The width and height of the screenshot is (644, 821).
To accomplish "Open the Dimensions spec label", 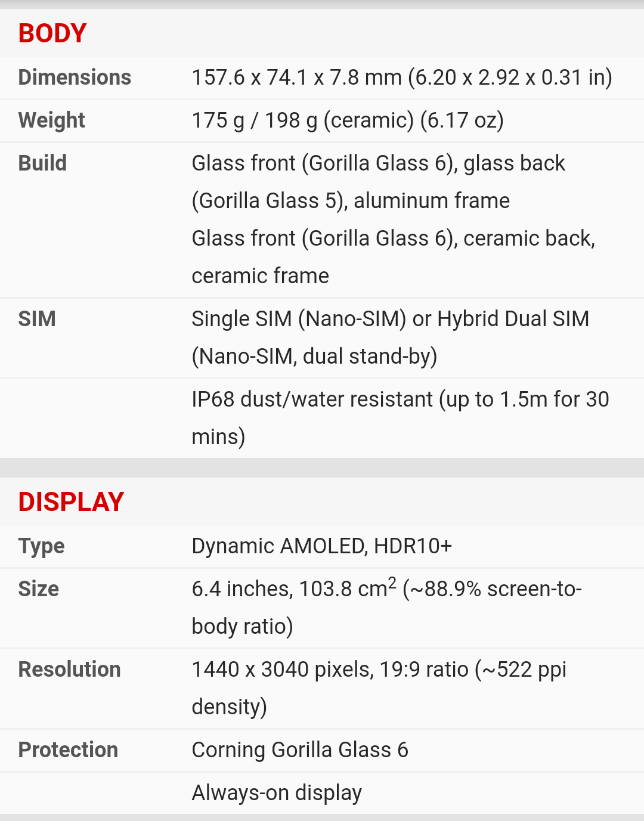I will pyautogui.click(x=75, y=78).
